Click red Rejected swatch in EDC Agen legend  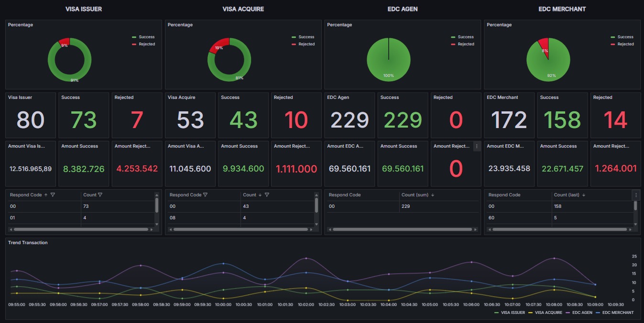(453, 44)
